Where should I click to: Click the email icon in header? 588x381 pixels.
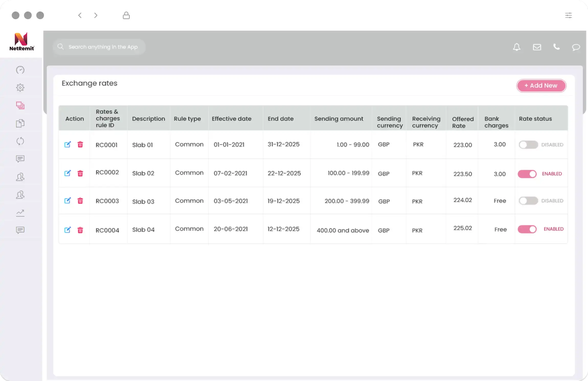pyautogui.click(x=537, y=47)
